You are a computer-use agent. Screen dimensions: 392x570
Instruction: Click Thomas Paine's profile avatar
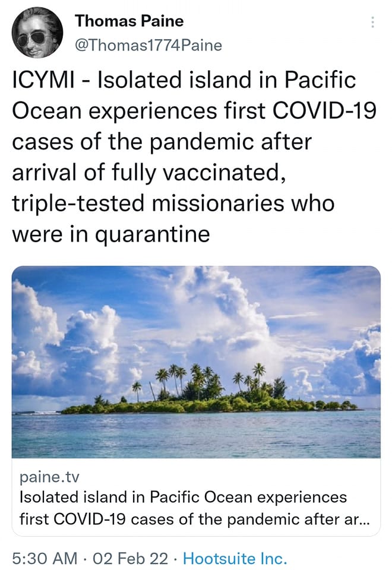(36, 33)
